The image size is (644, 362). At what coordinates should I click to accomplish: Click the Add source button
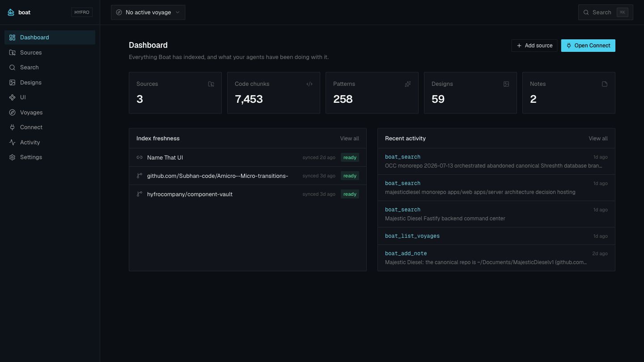point(534,46)
